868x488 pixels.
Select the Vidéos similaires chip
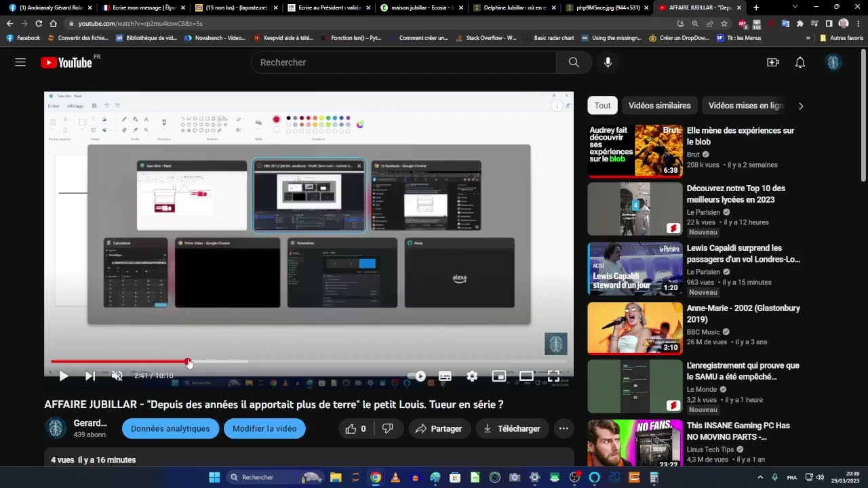point(659,106)
